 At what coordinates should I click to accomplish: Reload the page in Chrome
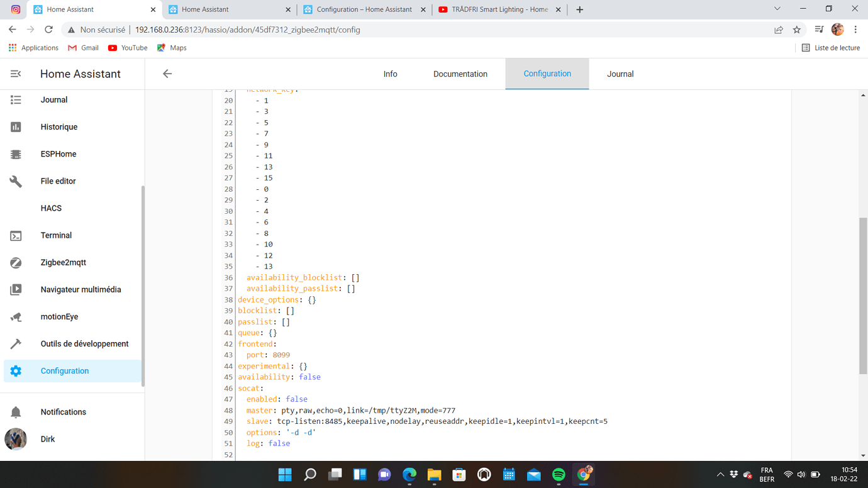pos(48,30)
